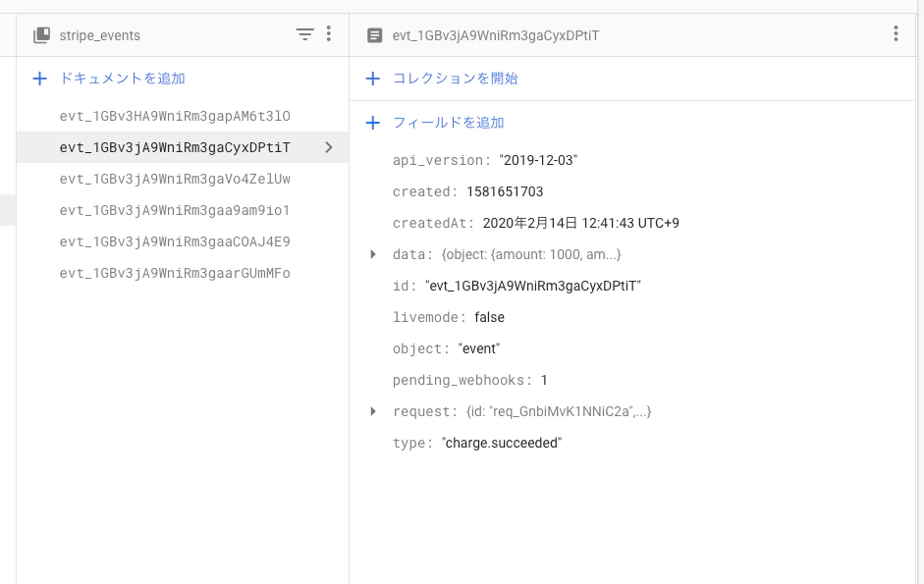Open the stripe_events collection overflow menu

point(329,34)
